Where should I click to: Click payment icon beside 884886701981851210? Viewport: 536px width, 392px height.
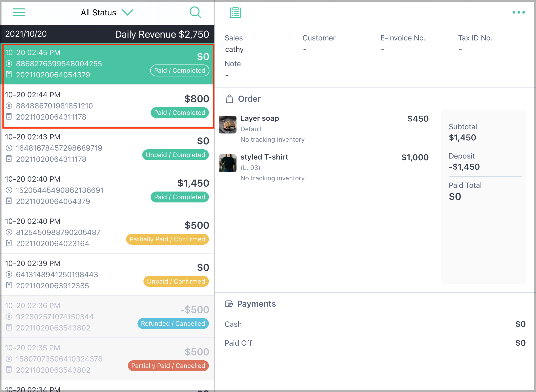pos(9,106)
